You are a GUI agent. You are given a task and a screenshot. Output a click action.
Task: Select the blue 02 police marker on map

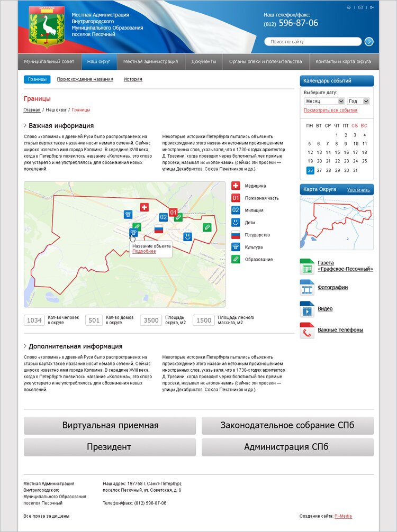(164, 217)
